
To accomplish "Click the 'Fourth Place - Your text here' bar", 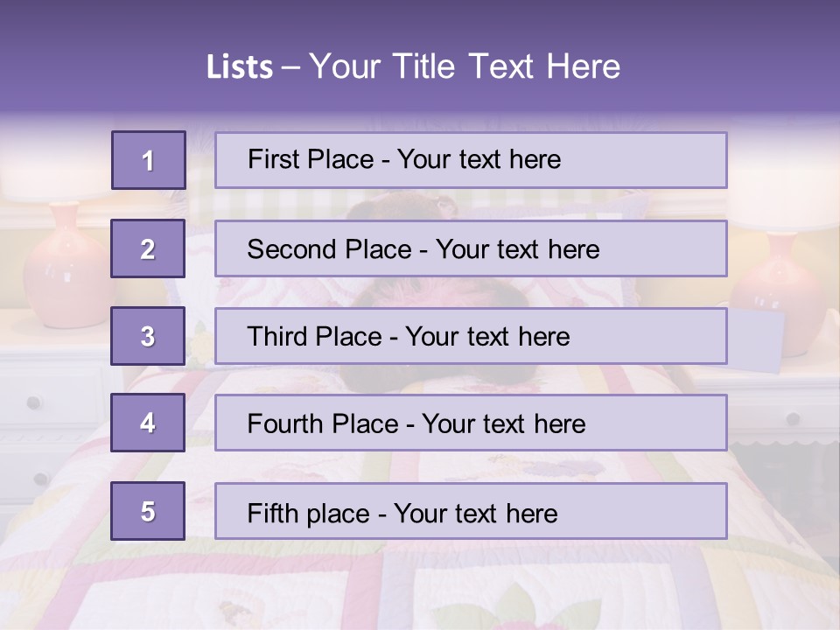I will click(471, 423).
